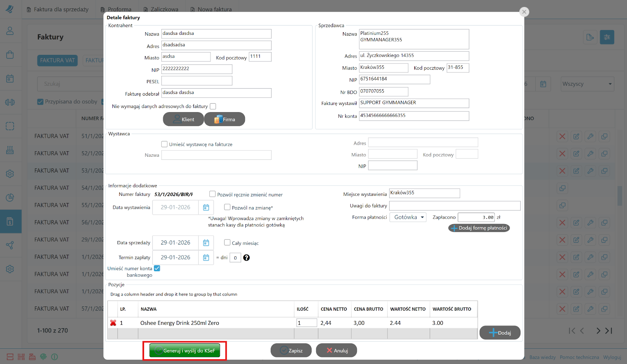The width and height of the screenshot is (627, 364).
Task: Click the Anuluj button
Action: [337, 351]
